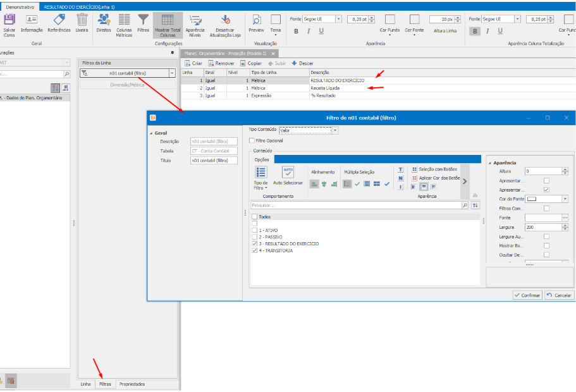Switch to the Propriedades bottom tab
Image resolution: width=576 pixels, height=392 pixels.
click(132, 384)
